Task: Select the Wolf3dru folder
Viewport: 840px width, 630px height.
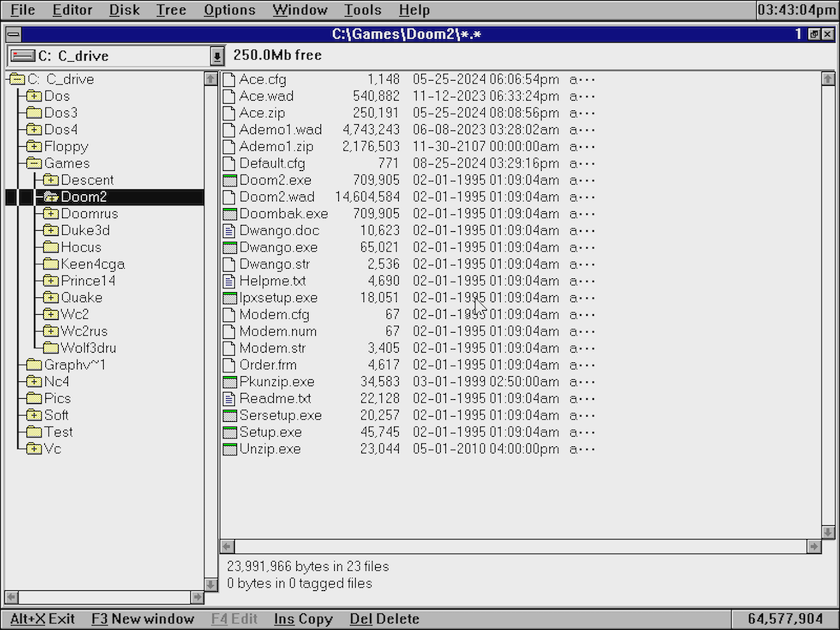Action: tap(88, 348)
